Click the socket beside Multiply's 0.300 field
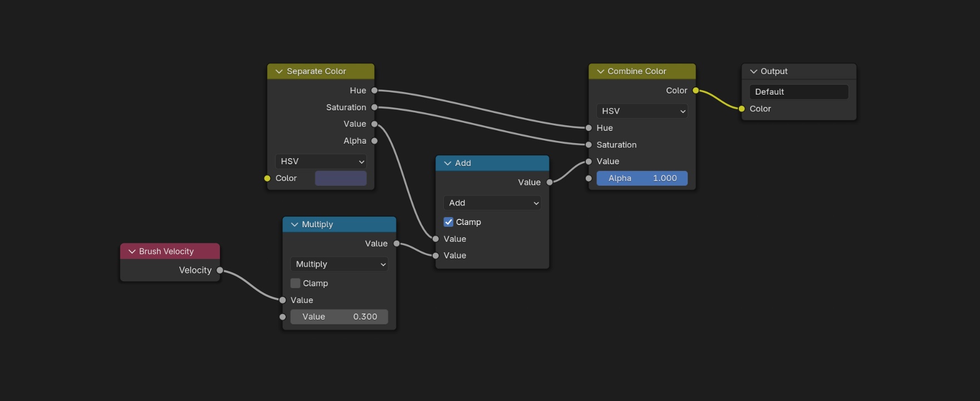Screen dimensions: 980x401 (x=283, y=317)
